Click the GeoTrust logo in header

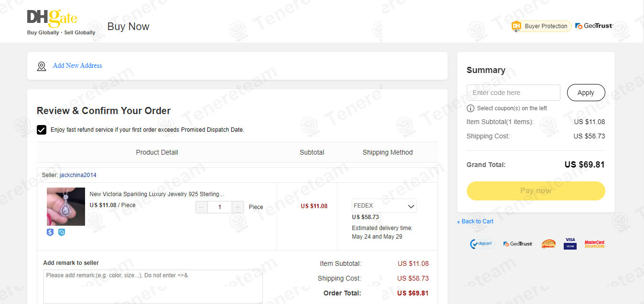pos(594,26)
